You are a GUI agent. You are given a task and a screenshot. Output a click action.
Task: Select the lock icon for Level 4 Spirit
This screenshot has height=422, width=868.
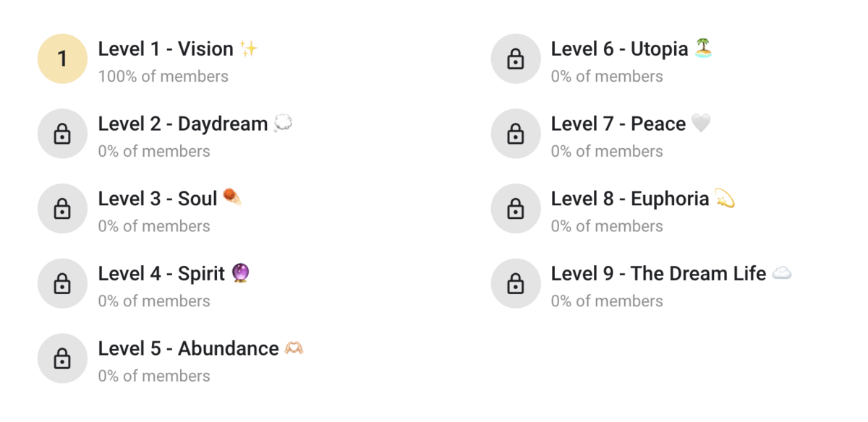tap(62, 283)
